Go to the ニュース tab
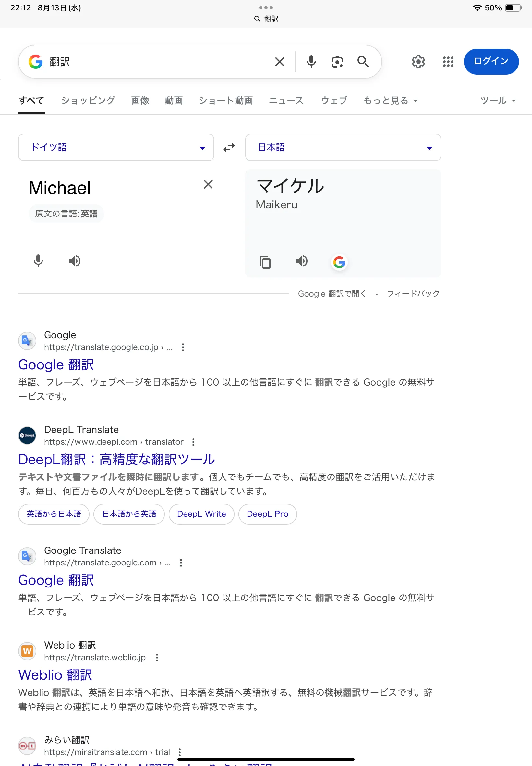 coord(286,100)
